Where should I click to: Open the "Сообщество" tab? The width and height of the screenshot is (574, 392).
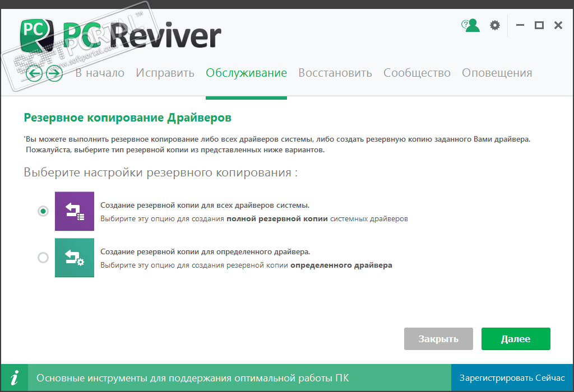pos(417,73)
